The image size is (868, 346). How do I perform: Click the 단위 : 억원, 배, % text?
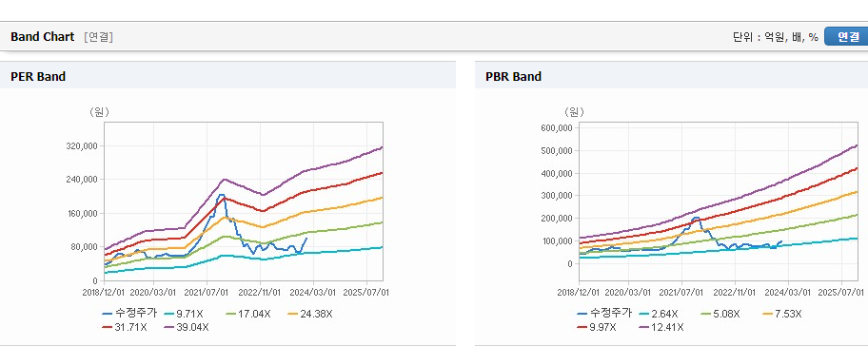click(x=775, y=37)
